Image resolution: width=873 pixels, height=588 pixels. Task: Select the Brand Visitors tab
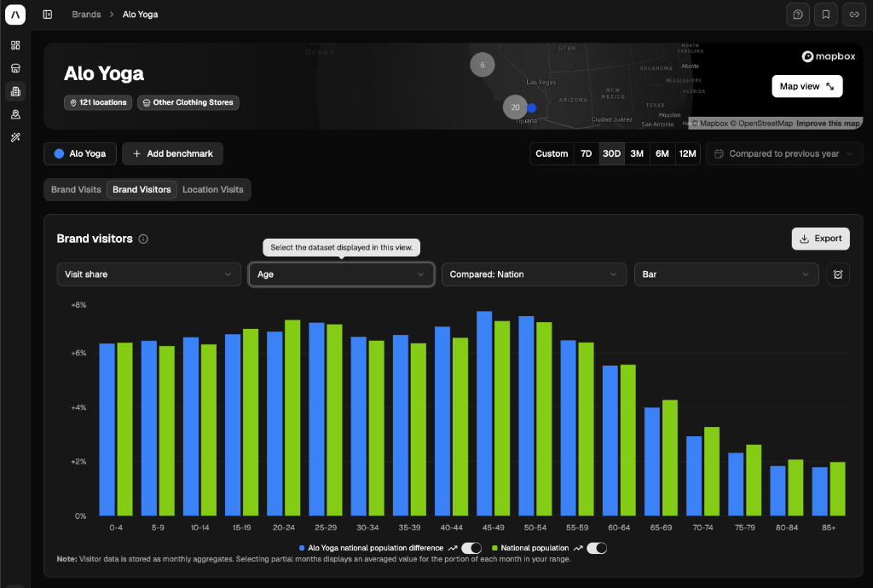click(142, 190)
